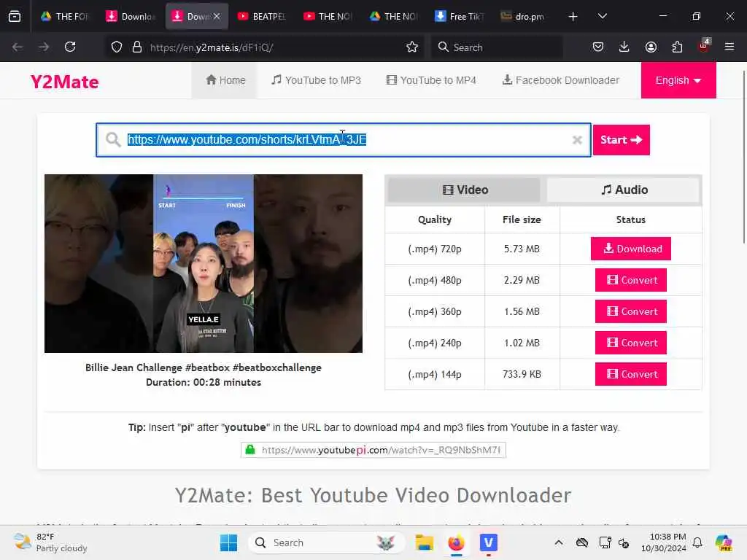Show site security padlock info
The width and height of the screenshot is (747, 560).
pos(137,47)
